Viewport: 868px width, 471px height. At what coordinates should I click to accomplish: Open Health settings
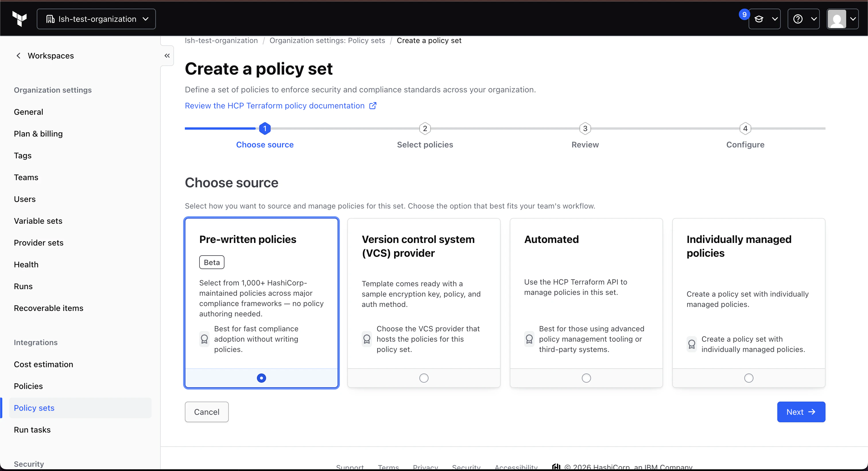point(26,265)
